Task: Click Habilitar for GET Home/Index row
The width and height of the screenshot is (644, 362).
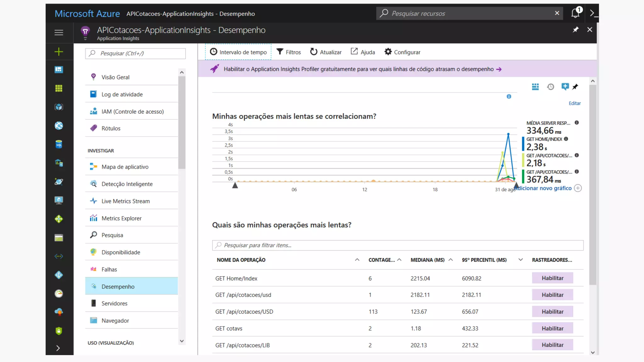Action: click(552, 278)
